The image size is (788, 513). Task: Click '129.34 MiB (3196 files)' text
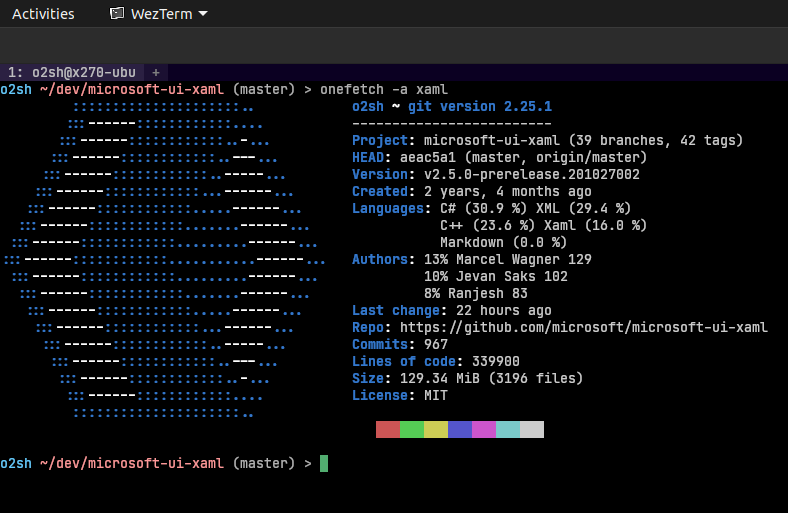point(491,378)
